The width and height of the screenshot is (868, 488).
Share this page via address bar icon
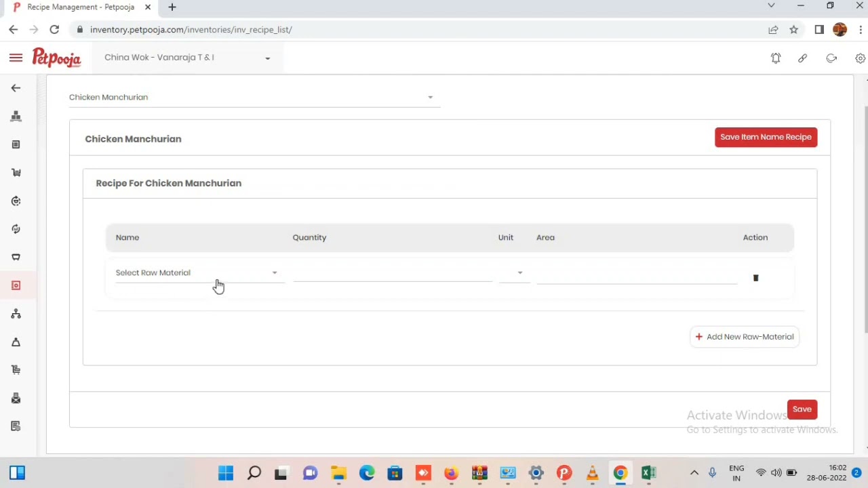tap(773, 30)
